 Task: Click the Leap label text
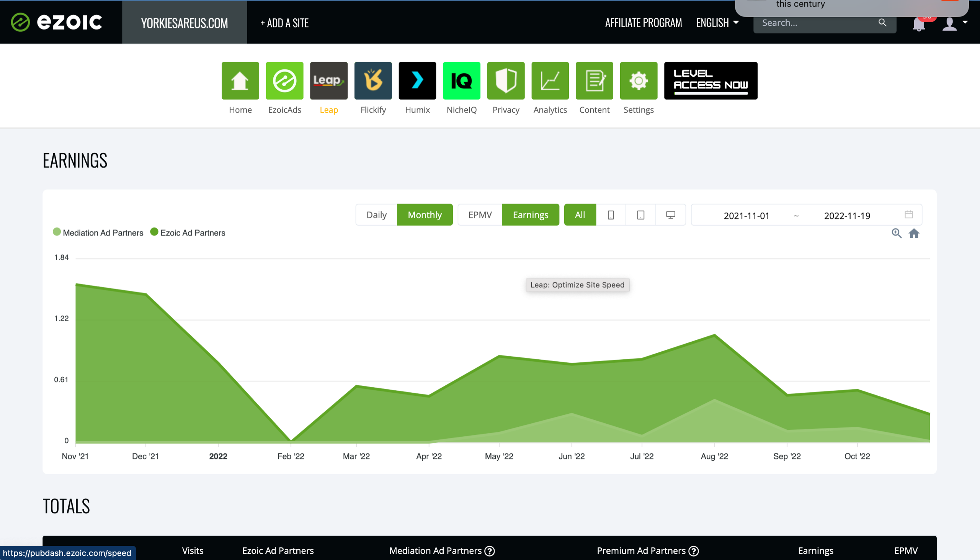[328, 110]
